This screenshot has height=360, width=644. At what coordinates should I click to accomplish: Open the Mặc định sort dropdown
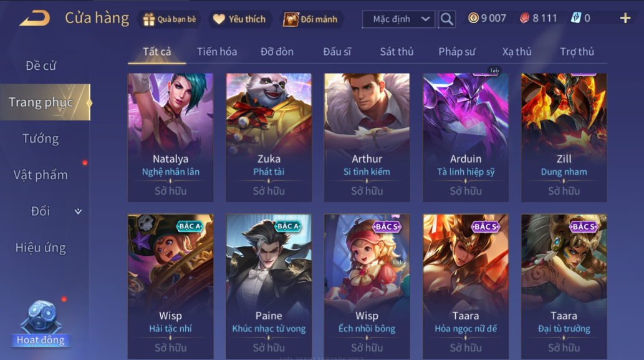coord(398,19)
